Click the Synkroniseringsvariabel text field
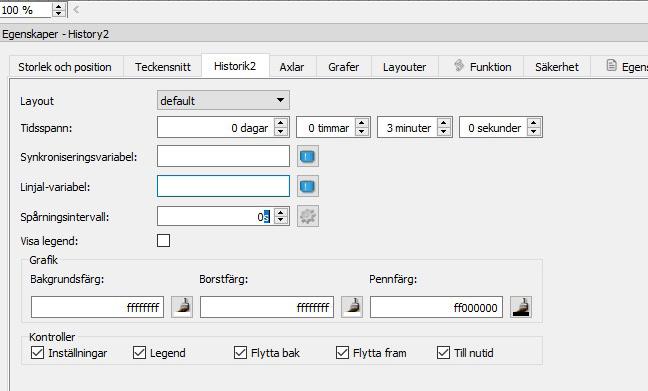The height and width of the screenshot is (391, 648). tap(223, 156)
